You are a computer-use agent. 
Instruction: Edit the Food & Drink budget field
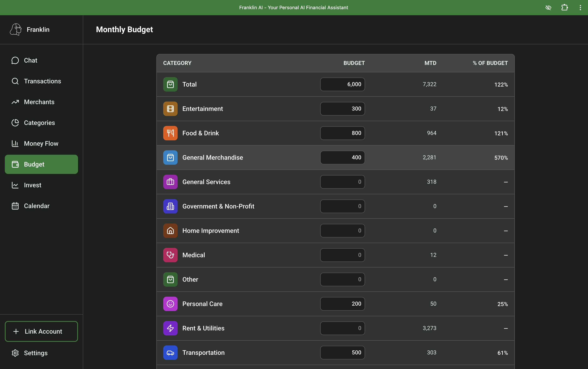coord(342,133)
